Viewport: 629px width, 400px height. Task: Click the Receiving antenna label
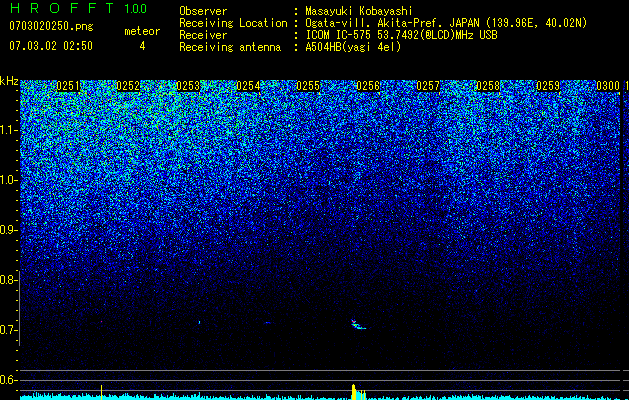(x=230, y=47)
